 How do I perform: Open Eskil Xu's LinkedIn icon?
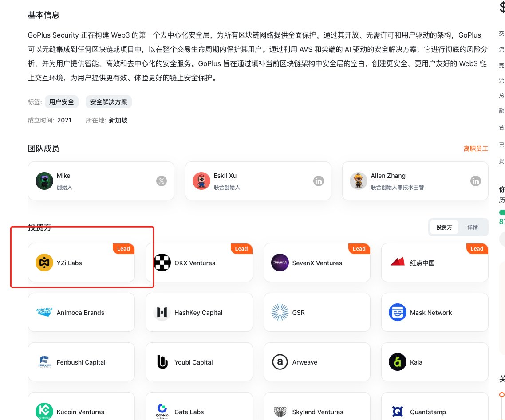[319, 181]
